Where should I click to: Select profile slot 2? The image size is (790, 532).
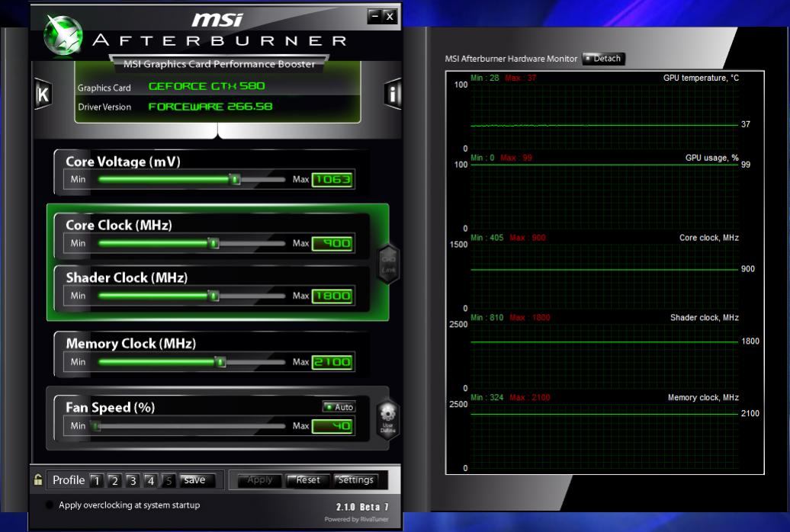115,481
